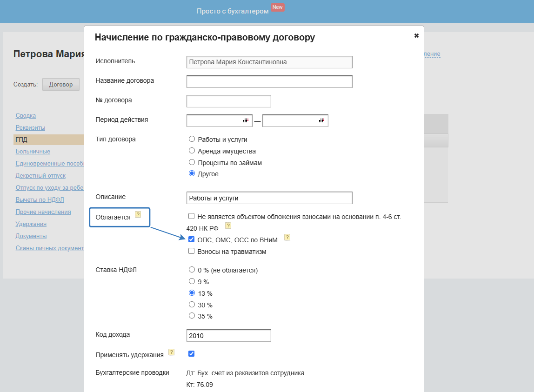Open the end date calendar picker
The image size is (534, 392).
point(321,120)
